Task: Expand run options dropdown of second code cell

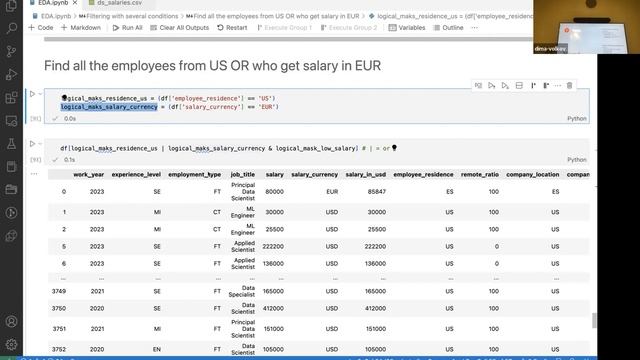Action: coord(40,144)
